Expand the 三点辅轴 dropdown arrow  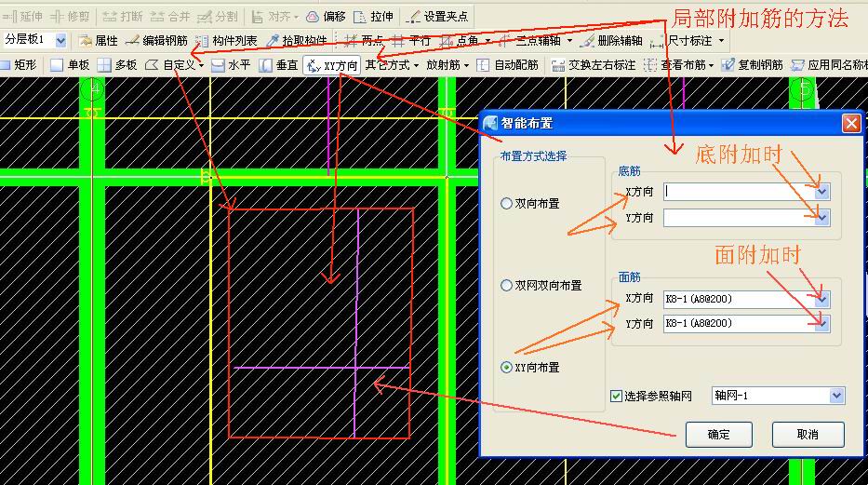(569, 41)
